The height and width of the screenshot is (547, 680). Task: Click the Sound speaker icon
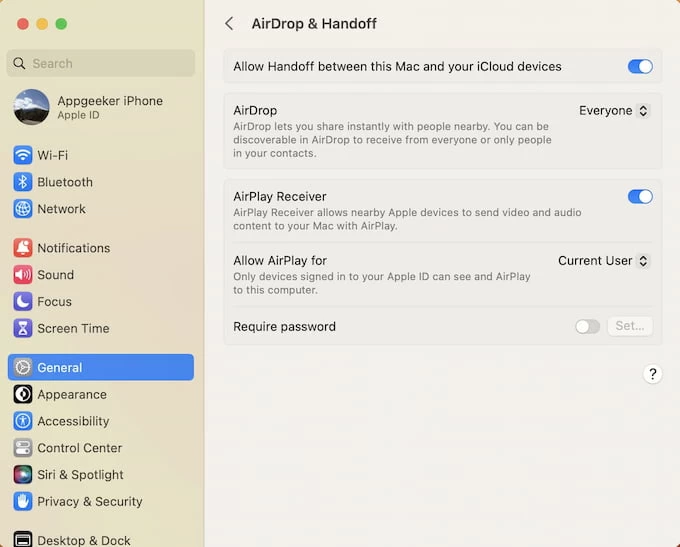[23, 275]
